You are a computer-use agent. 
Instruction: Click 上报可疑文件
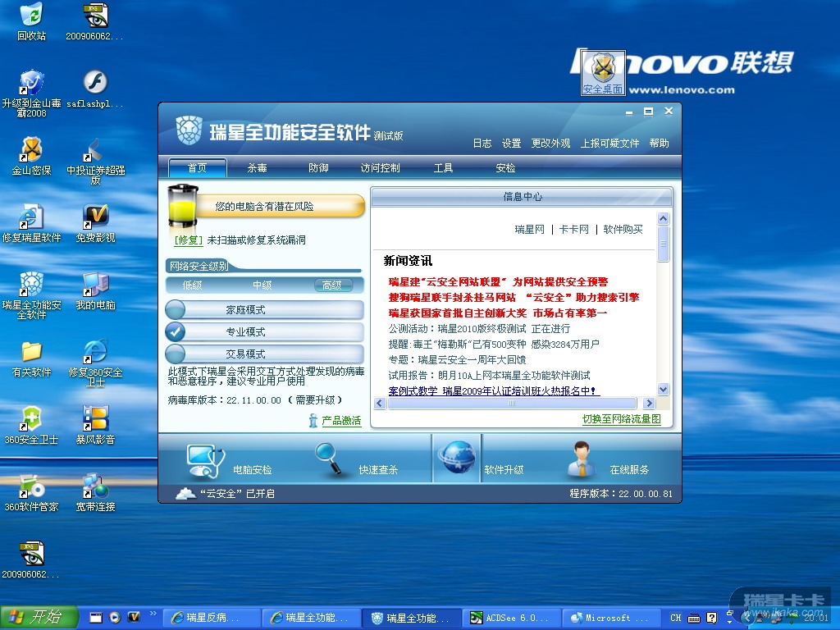coord(610,143)
